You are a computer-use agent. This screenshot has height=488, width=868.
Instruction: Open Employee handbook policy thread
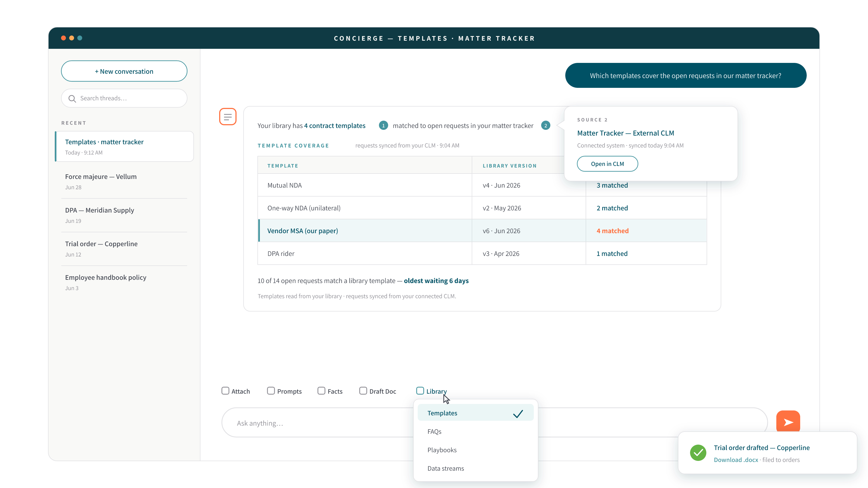124,282
